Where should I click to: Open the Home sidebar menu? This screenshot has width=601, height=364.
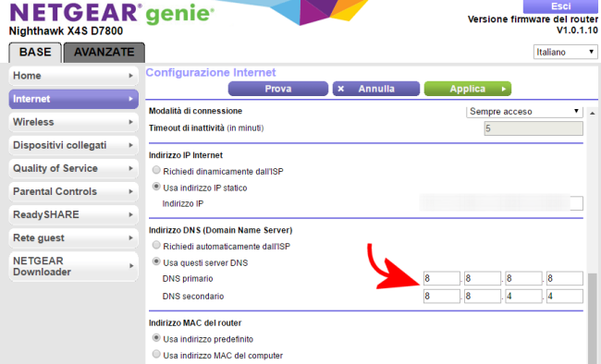pos(74,76)
